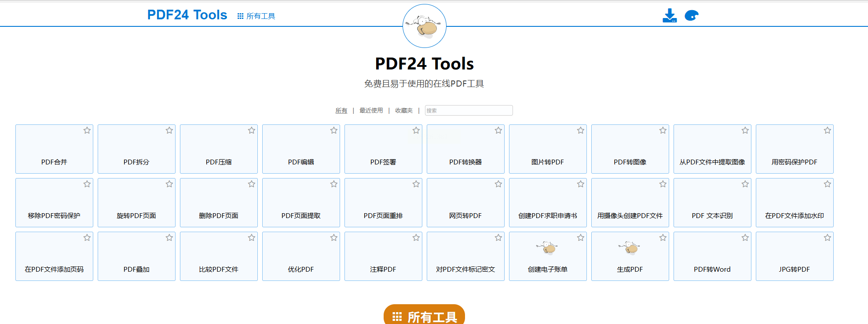Favorite PDF页面提取 with its star icon

[334, 184]
